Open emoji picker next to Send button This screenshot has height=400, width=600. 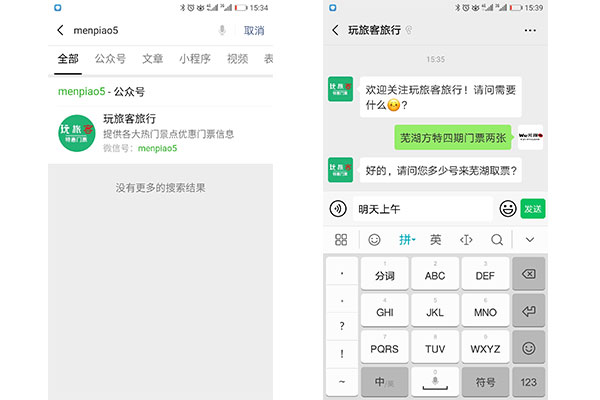(x=508, y=209)
